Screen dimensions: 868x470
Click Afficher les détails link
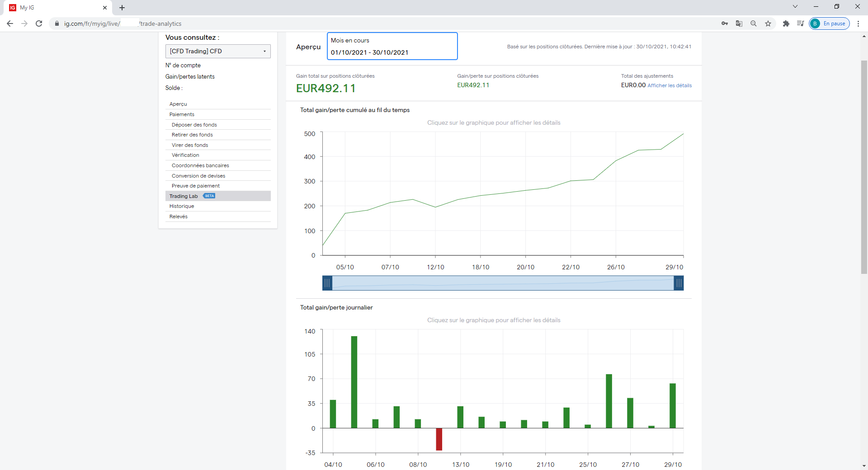670,85
